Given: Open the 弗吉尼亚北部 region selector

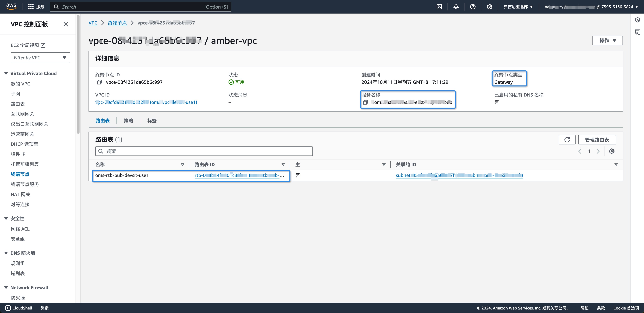Looking at the screenshot, I should (518, 7).
